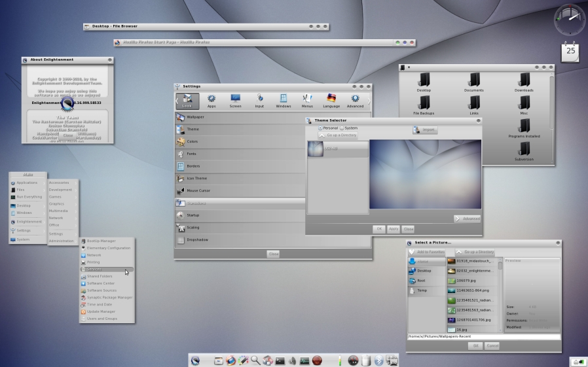Screen dimensions: 588x367
Task: Click Close button at bottom of Settings window
Action: [x=274, y=254]
